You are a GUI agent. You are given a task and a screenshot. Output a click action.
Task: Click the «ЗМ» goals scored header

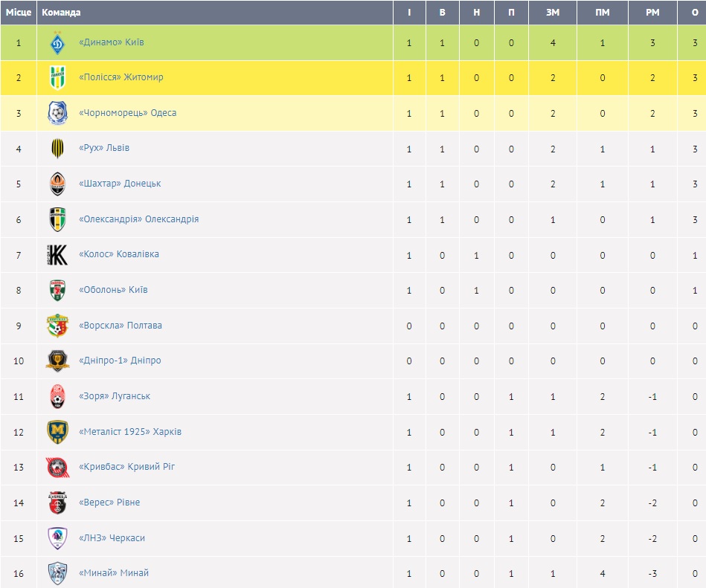click(553, 13)
